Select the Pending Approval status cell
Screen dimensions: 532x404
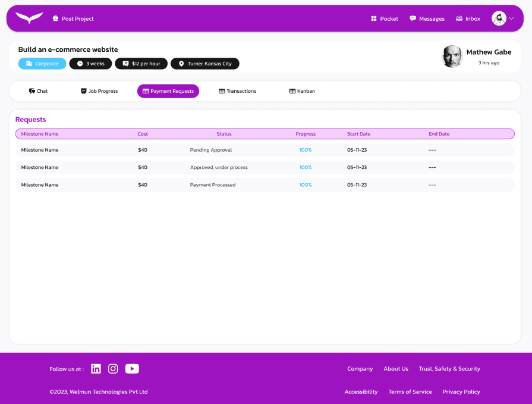coord(210,150)
